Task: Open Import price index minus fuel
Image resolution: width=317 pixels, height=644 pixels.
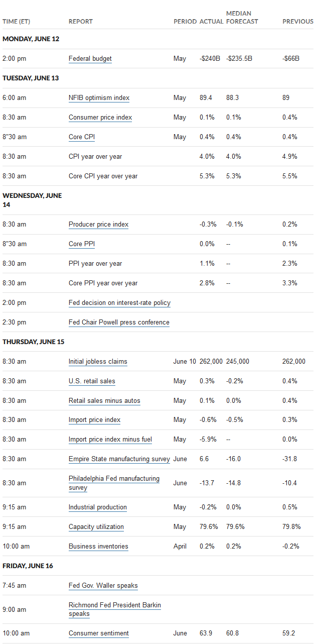Action: click(x=110, y=439)
